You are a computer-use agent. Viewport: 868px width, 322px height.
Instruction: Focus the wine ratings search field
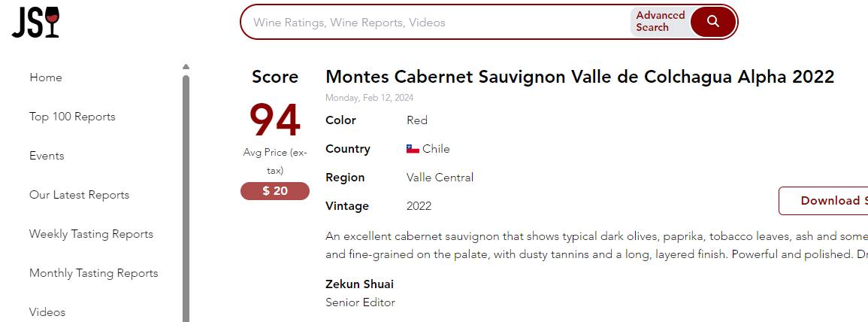tap(436, 23)
